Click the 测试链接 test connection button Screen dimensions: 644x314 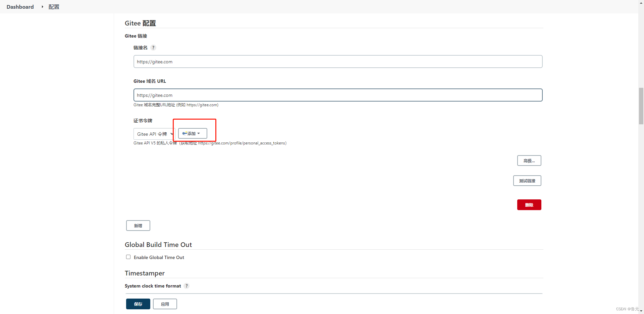[x=527, y=181]
